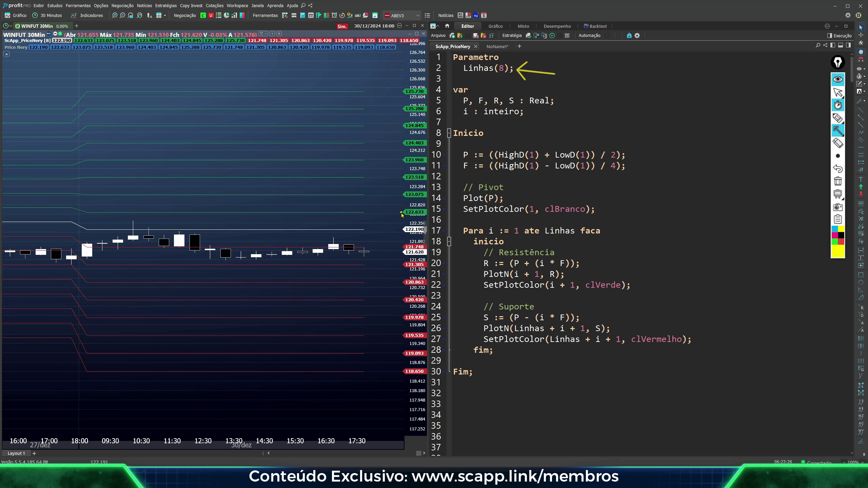The image size is (868, 488).
Task: Undo the last drawing stroke in the overlay
Action: (x=838, y=168)
